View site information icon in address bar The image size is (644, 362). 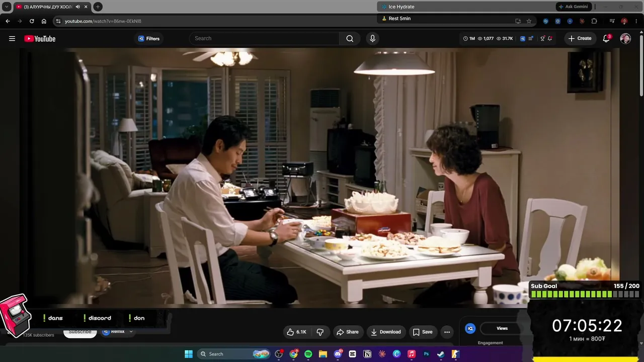tap(58, 21)
